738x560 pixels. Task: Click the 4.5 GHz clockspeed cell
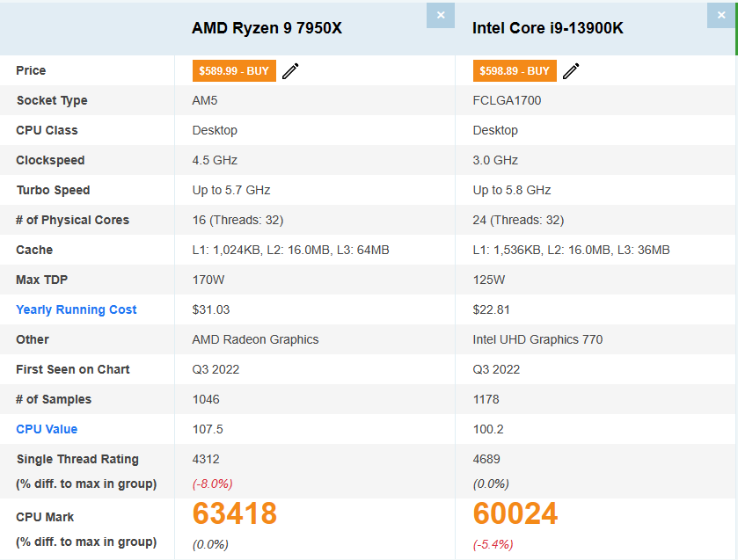click(x=215, y=160)
